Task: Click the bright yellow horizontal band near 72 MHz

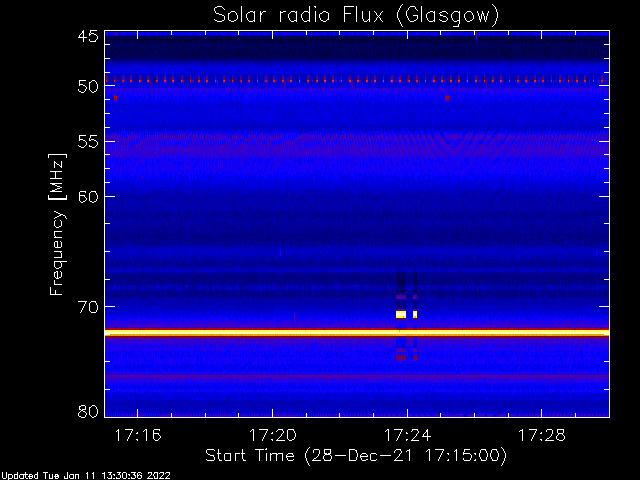Action: pyautogui.click(x=357, y=333)
